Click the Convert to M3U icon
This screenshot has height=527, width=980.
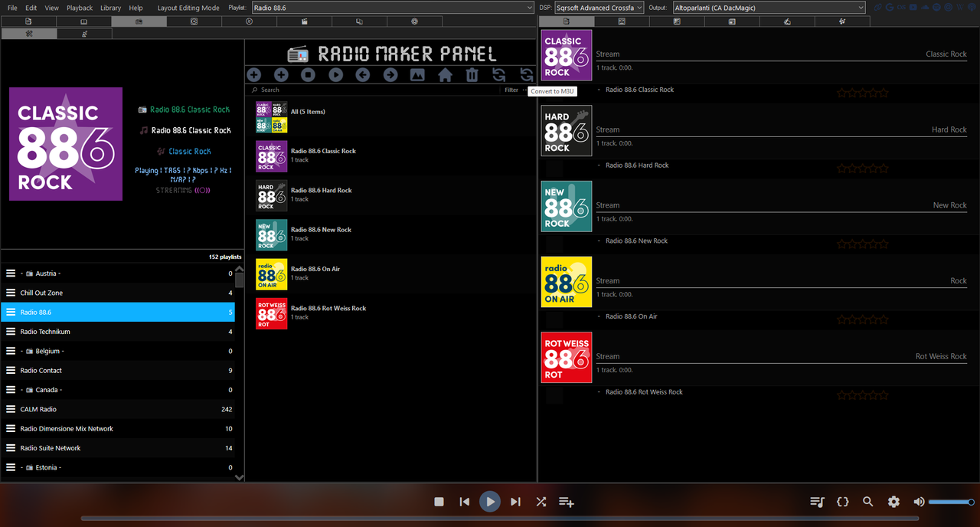(527, 74)
